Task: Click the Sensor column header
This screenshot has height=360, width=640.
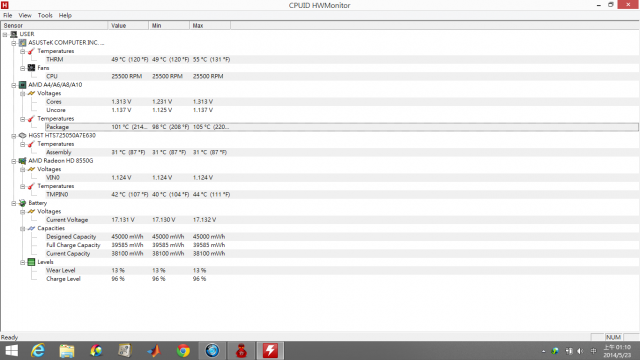Action: coord(54,25)
